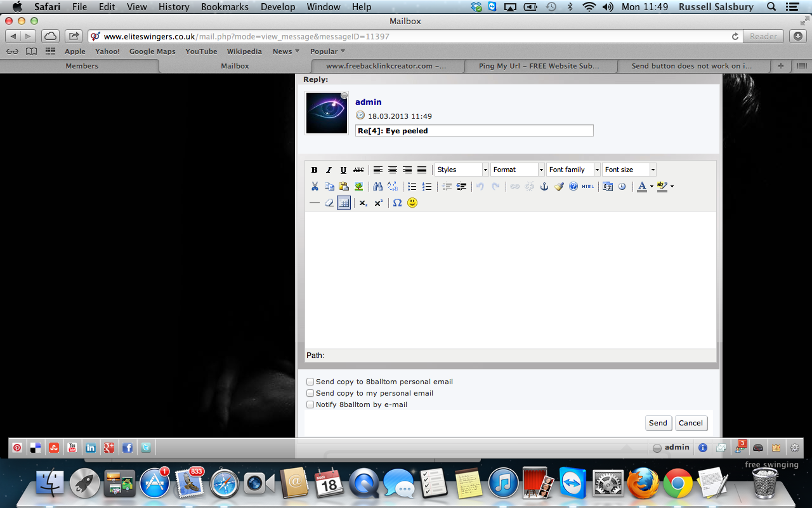Insert an unordered bullet list

click(412, 187)
